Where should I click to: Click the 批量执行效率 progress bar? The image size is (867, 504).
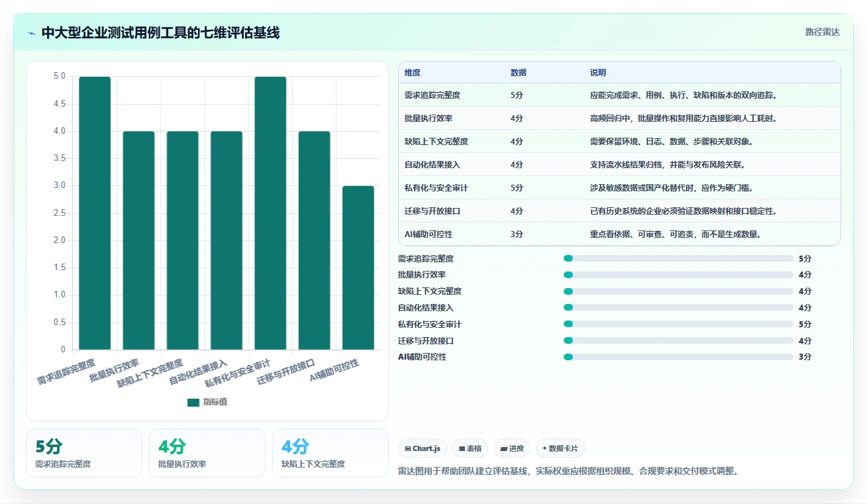point(678,275)
